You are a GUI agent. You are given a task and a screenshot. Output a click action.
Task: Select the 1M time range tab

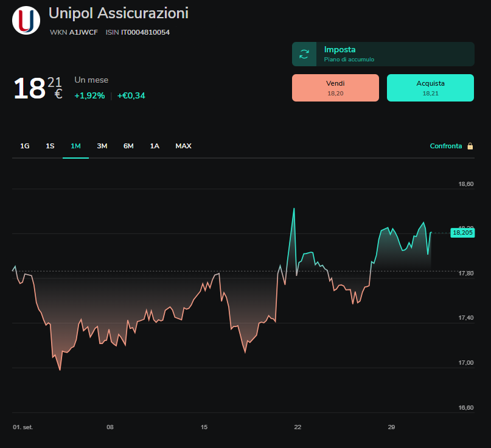(76, 146)
